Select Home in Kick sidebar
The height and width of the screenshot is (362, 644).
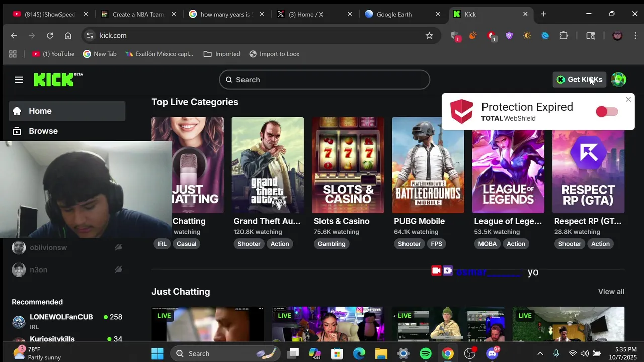(67, 111)
